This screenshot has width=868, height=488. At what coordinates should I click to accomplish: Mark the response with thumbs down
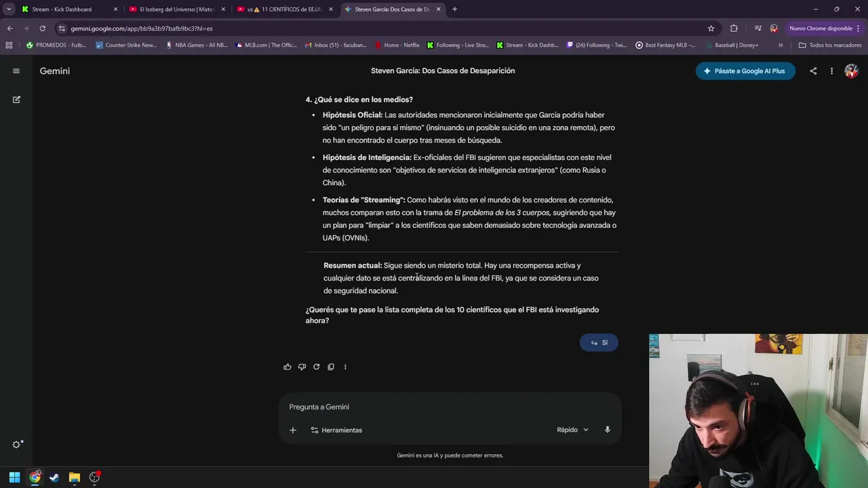point(302,367)
